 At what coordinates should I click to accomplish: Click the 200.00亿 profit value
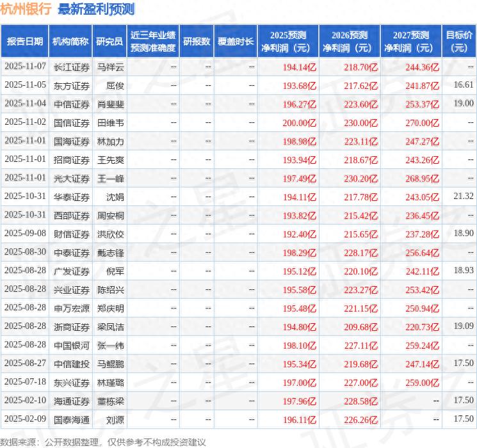coord(300,123)
